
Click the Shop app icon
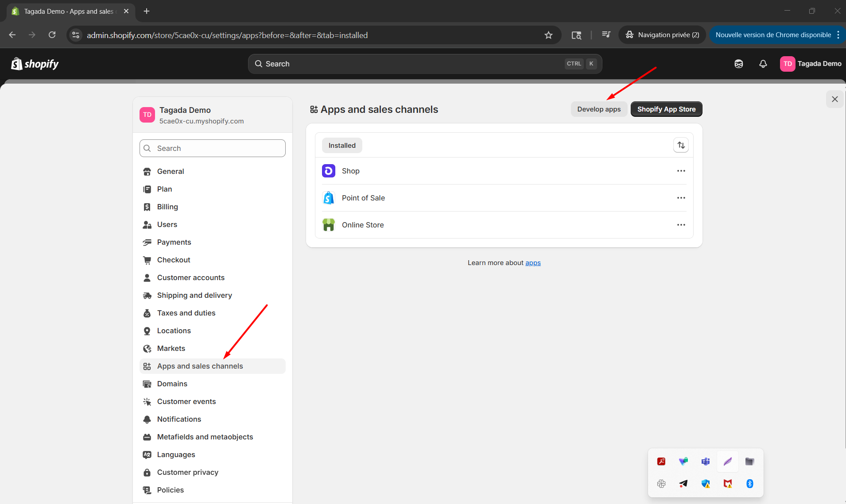(x=329, y=171)
